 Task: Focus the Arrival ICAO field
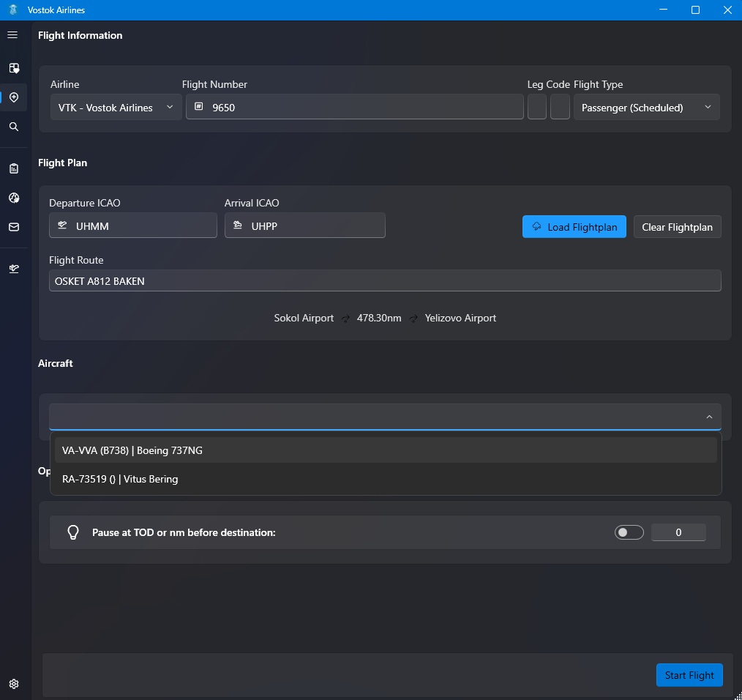(304, 226)
